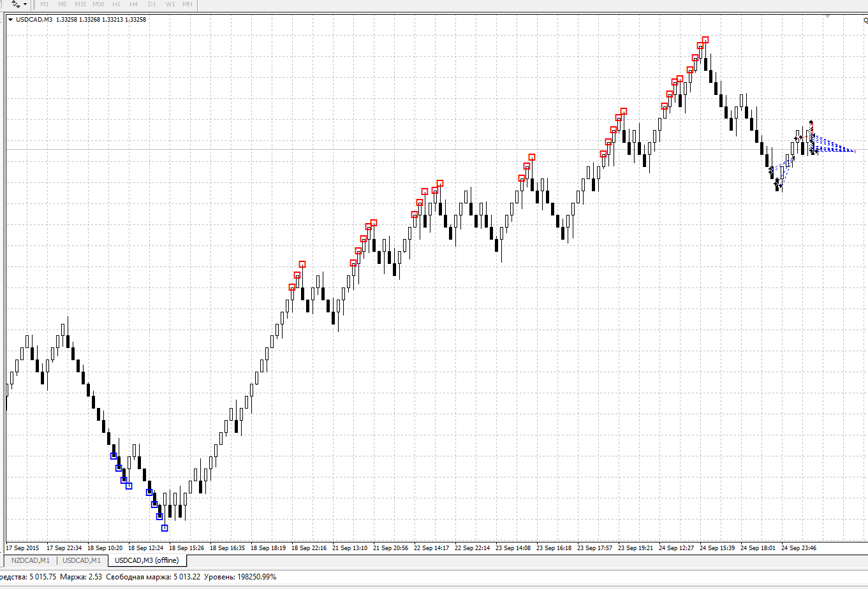Choose the H4 timeframe
The image size is (868, 589).
pyautogui.click(x=134, y=4)
